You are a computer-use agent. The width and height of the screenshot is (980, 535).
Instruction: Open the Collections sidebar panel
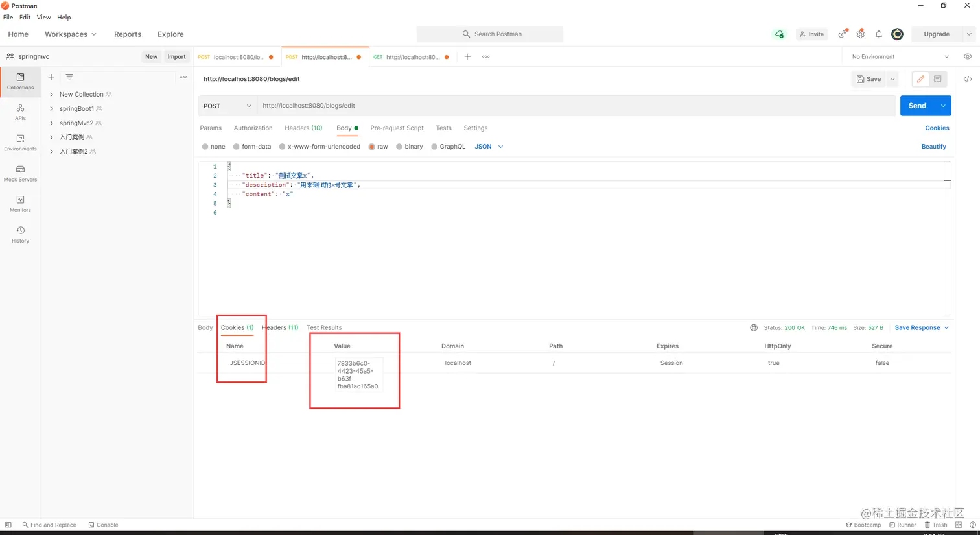pos(20,81)
